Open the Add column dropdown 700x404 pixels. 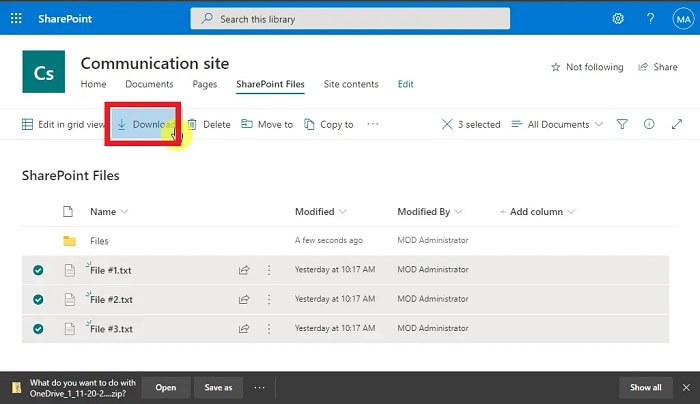538,212
